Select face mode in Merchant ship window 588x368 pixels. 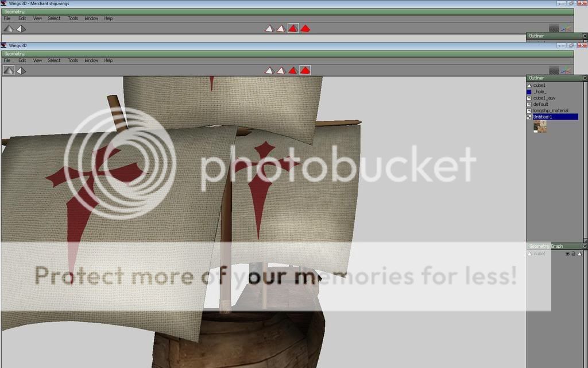tap(293, 28)
